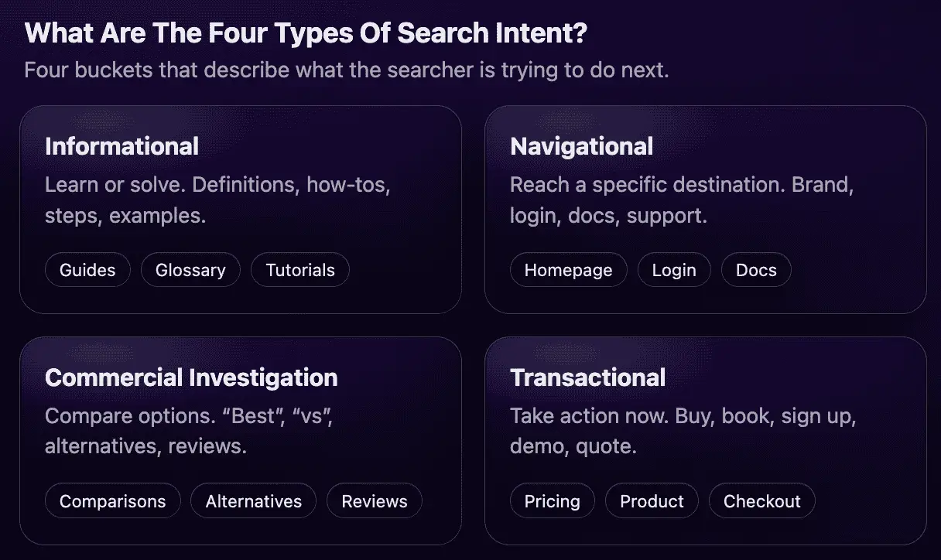The image size is (941, 560).
Task: Select the Navigational card title
Action: tap(581, 146)
